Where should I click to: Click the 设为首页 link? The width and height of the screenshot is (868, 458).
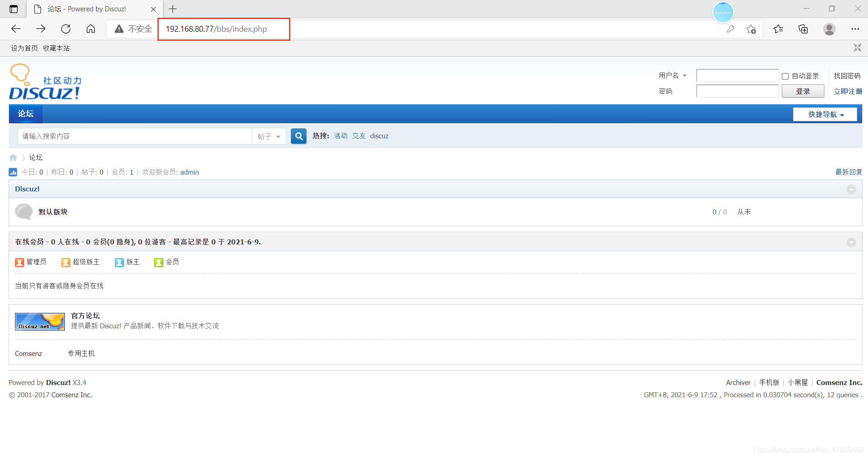[x=25, y=48]
